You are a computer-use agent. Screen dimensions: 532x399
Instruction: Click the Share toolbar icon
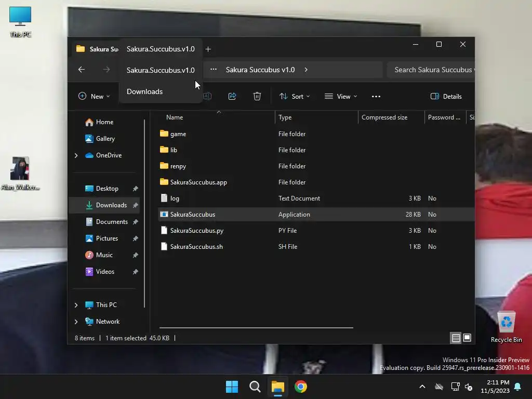pyautogui.click(x=232, y=96)
